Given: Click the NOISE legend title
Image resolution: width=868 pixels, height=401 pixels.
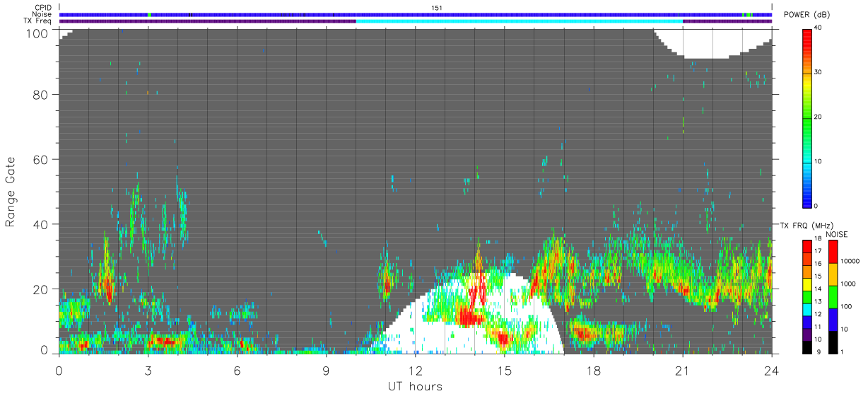Looking at the screenshot, I should (836, 234).
